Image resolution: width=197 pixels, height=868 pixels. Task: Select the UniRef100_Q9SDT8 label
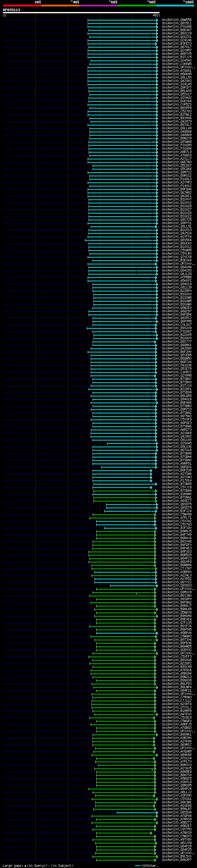[176, 508]
